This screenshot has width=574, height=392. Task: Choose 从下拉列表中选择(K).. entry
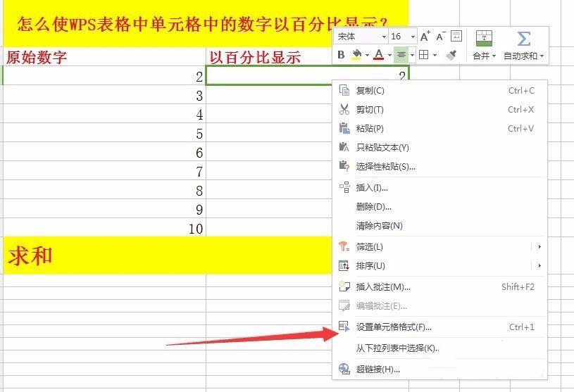coord(439,348)
